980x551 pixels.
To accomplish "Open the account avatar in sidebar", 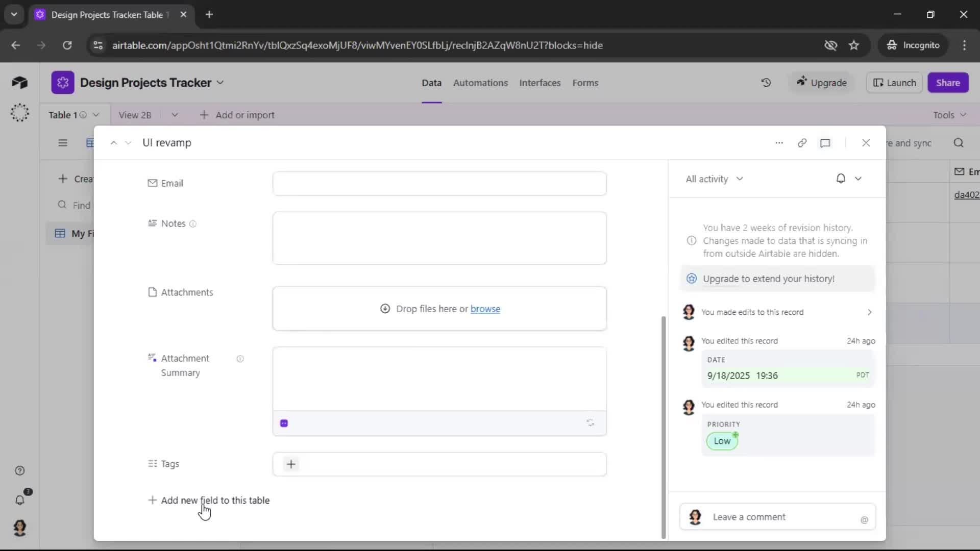I will pyautogui.click(x=20, y=528).
